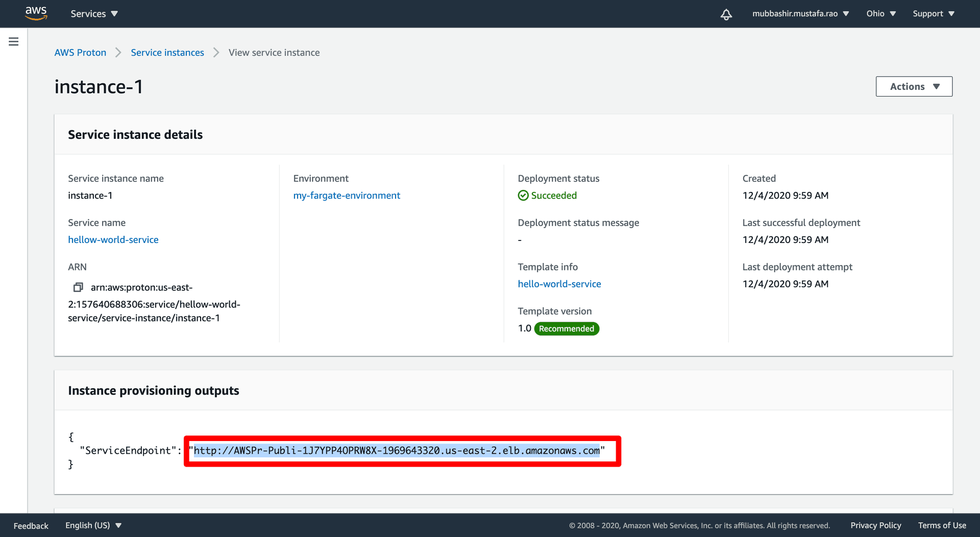Open the Terms of Use link
This screenshot has width=980, height=537.
point(942,525)
